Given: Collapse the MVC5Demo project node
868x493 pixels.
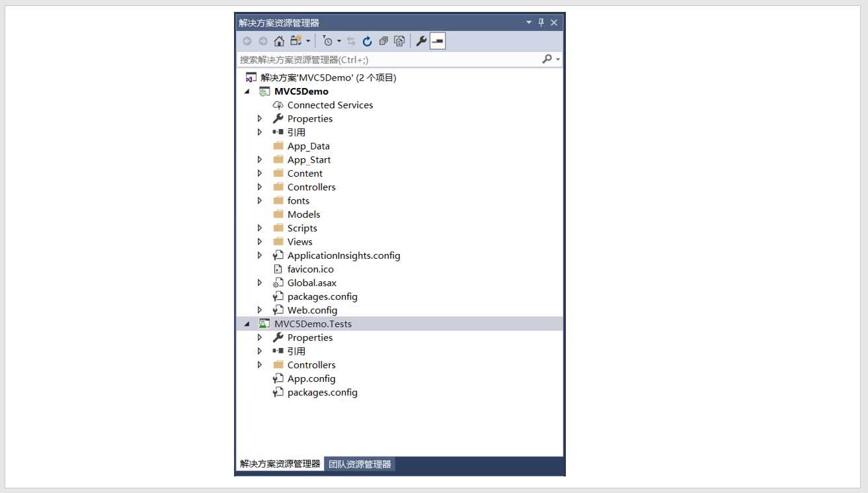Looking at the screenshot, I should pyautogui.click(x=247, y=91).
